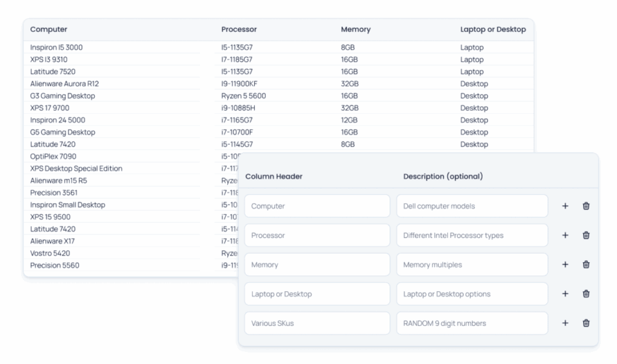Edit RANDOM 9 digit numbers description field
Screen dimensions: 617x364
click(x=472, y=323)
